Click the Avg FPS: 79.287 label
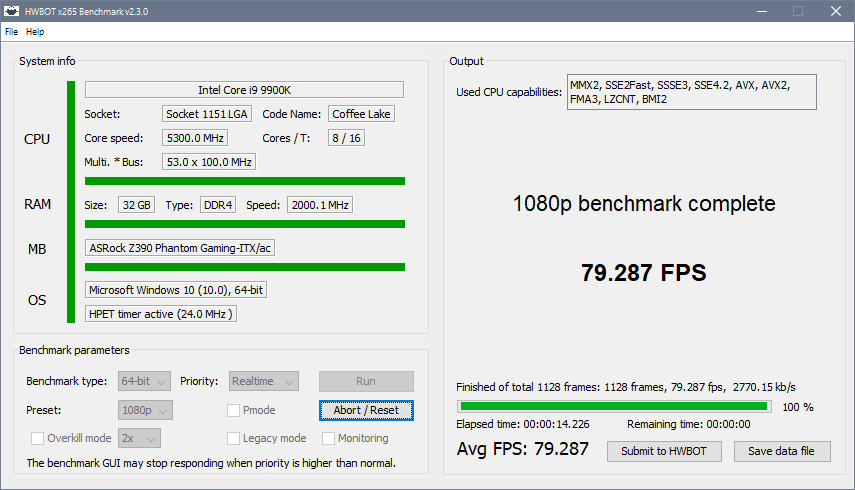This screenshot has height=490, width=855. coord(523,449)
